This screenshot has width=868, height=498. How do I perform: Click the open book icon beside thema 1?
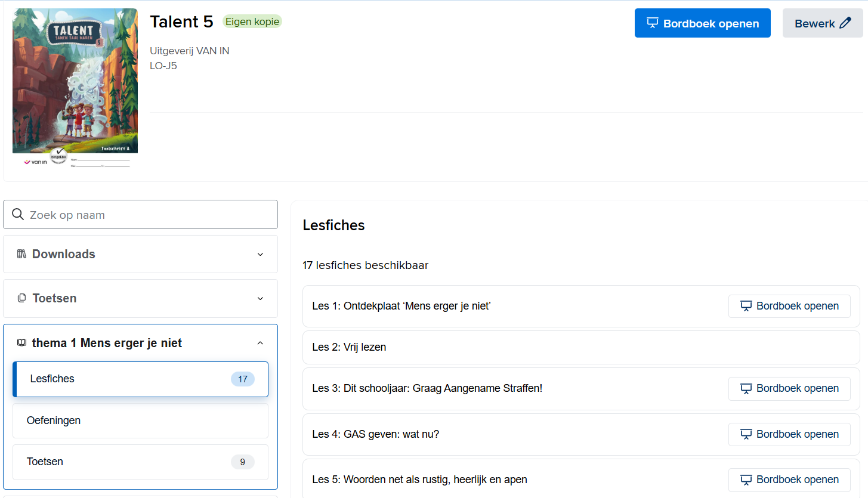pyautogui.click(x=21, y=343)
